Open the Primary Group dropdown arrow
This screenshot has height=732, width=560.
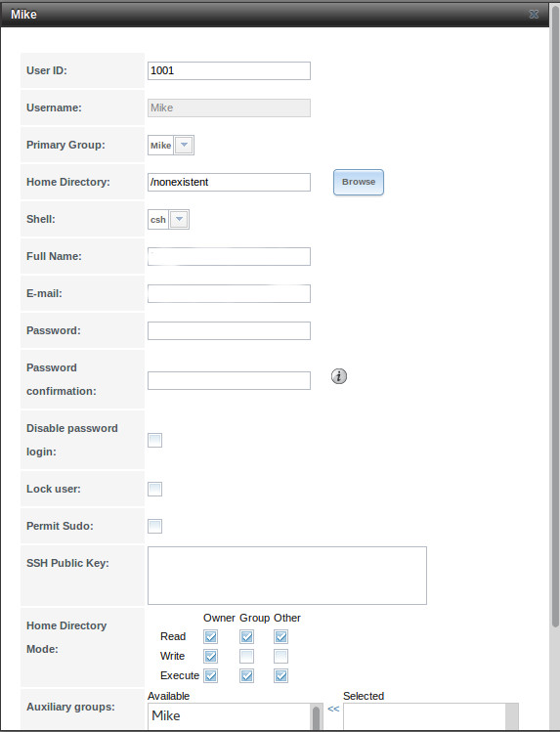coord(184,146)
